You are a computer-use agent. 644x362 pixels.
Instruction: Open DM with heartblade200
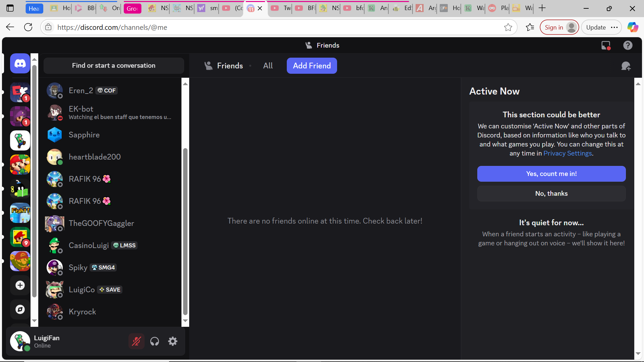pos(95,157)
